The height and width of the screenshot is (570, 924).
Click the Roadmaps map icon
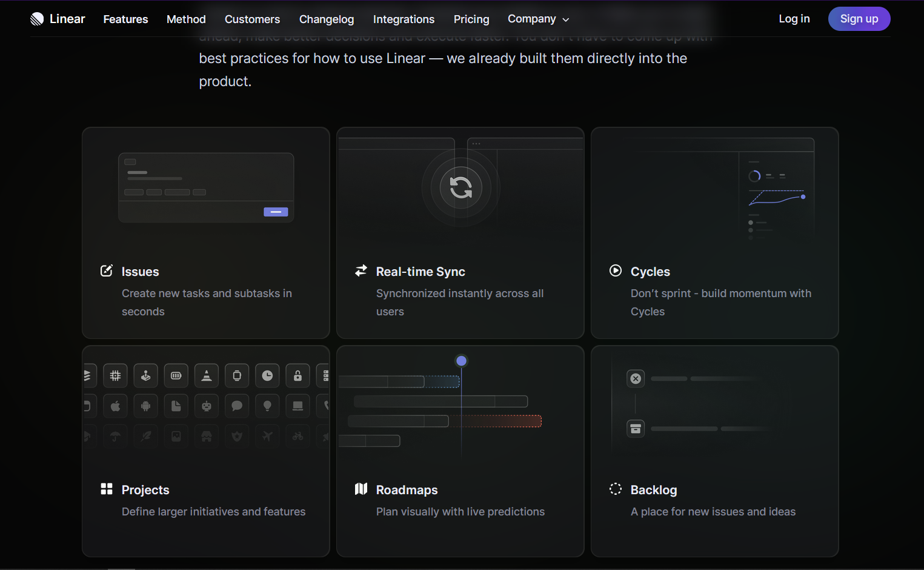tap(361, 489)
